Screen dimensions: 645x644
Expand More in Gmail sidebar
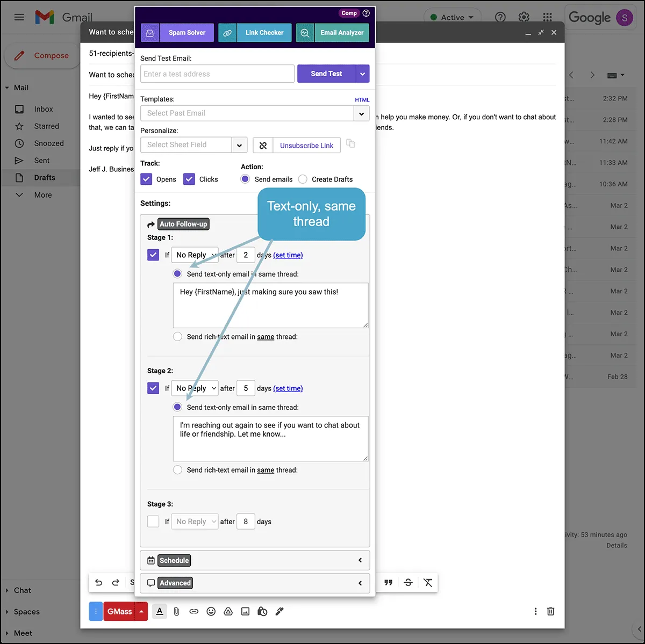(42, 195)
